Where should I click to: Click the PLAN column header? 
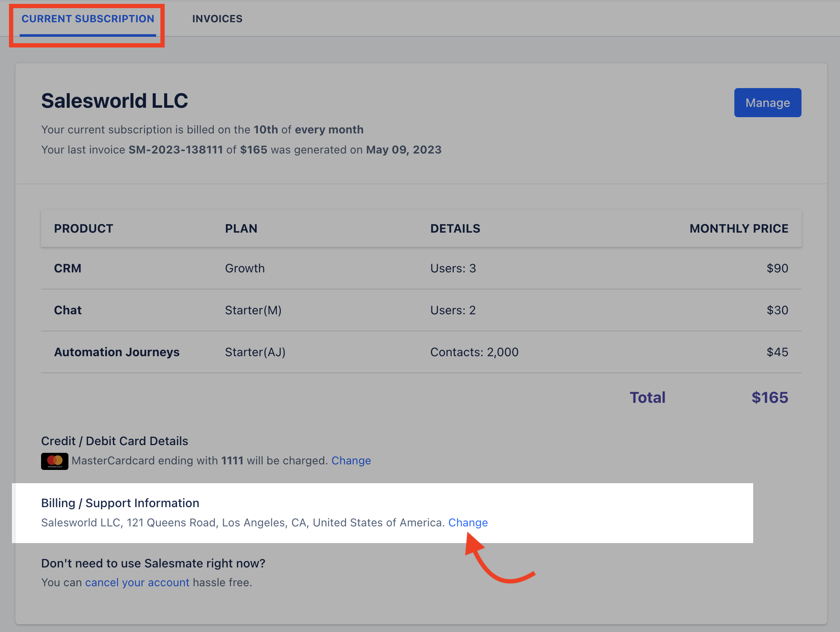[x=241, y=228]
